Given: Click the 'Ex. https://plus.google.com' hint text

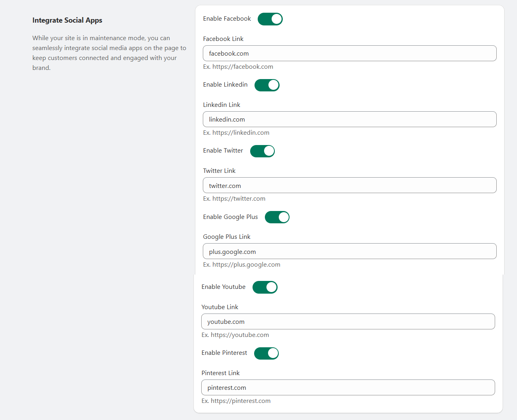Looking at the screenshot, I should [x=241, y=265].
